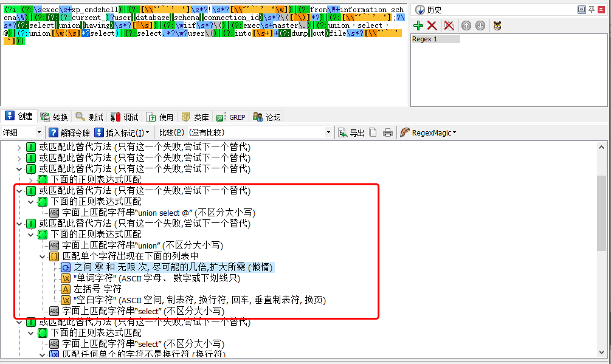This screenshot has width=611, height=364.
Task: Move the regex up in history
Action: click(466, 26)
